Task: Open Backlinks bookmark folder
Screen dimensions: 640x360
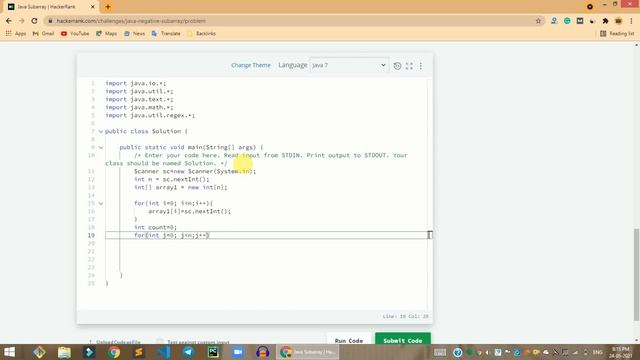Action: pyautogui.click(x=202, y=33)
